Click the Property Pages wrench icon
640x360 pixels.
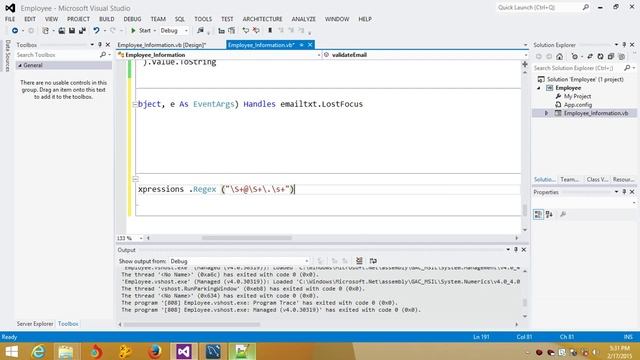[563, 214]
